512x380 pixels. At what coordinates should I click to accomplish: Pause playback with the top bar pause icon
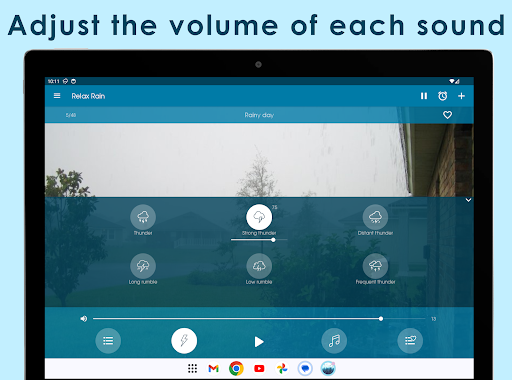pos(424,96)
